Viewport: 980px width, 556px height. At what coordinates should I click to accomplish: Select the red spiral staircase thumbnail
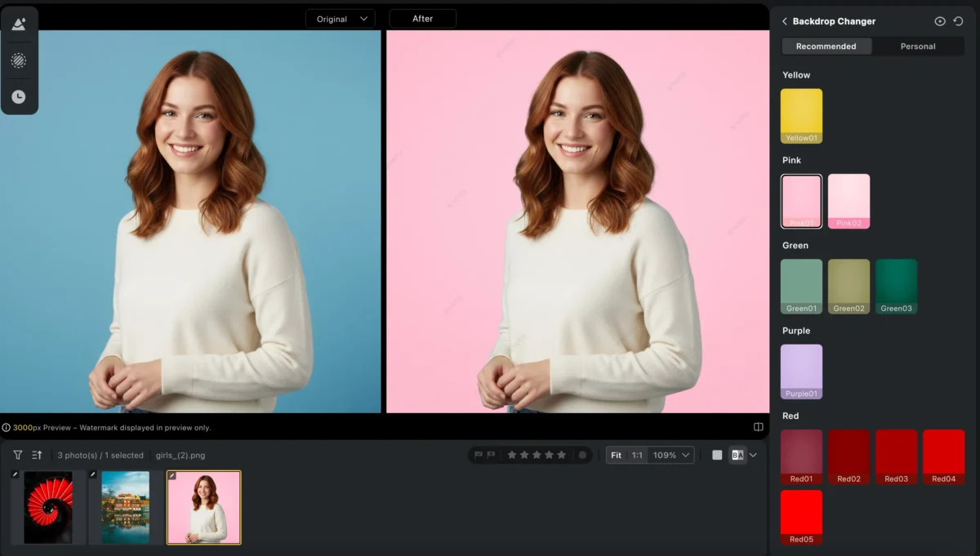[x=48, y=507]
